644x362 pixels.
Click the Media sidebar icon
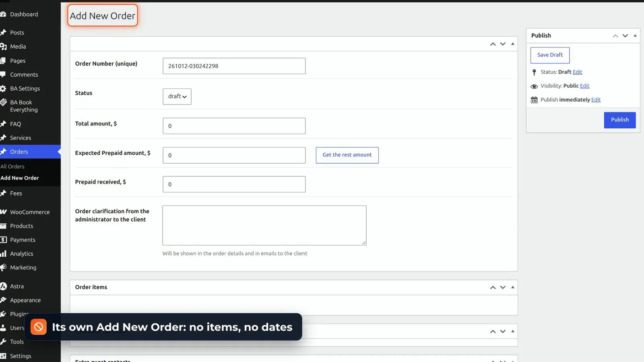3,47
